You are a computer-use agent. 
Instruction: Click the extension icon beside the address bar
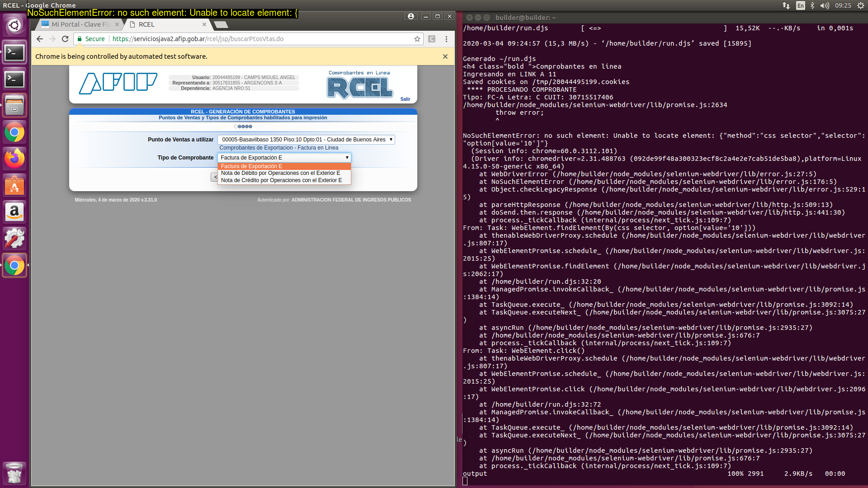click(x=432, y=39)
